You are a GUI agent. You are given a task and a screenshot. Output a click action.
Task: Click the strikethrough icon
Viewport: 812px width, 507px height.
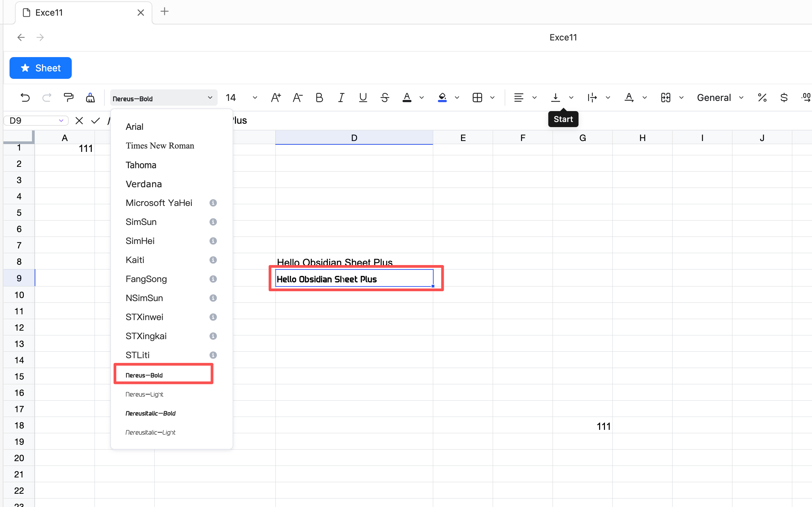[x=385, y=98]
